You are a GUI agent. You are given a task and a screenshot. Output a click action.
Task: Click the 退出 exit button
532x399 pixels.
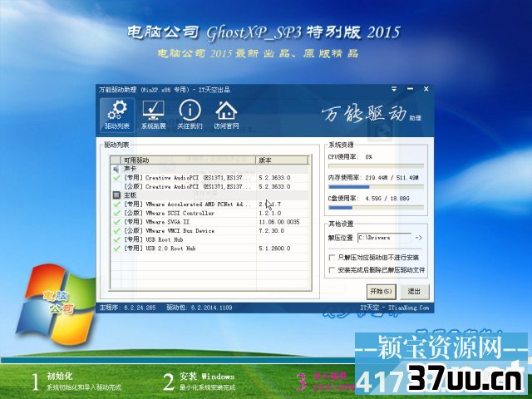(x=414, y=292)
